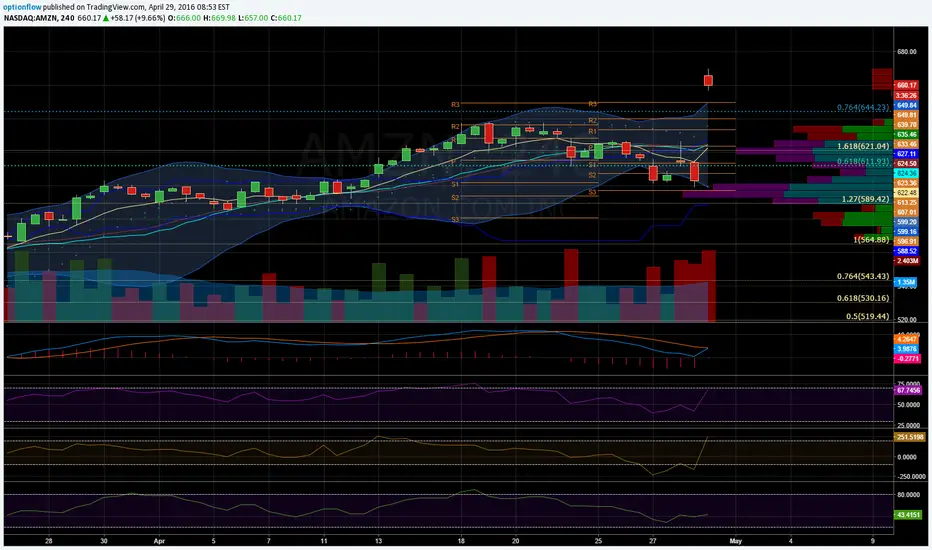The height and width of the screenshot is (550, 932).
Task: Click the green 43.4151 oscillator value label
Action: pos(908,515)
